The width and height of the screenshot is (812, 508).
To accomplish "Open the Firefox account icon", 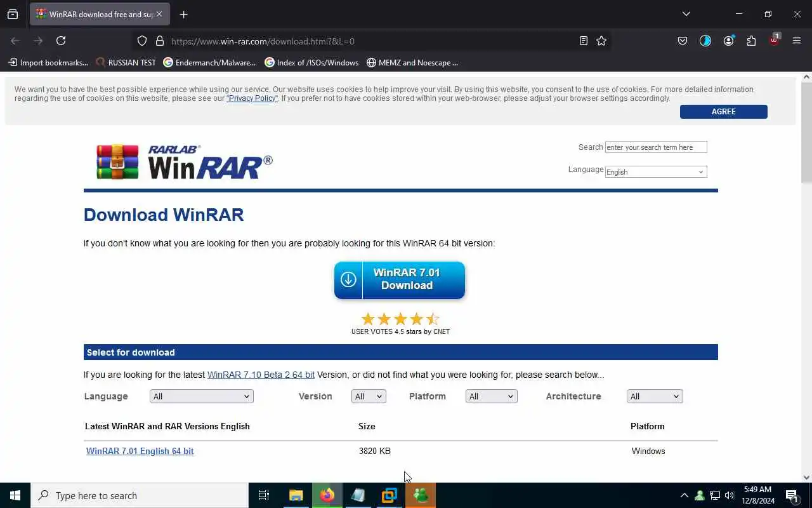I will (x=728, y=41).
